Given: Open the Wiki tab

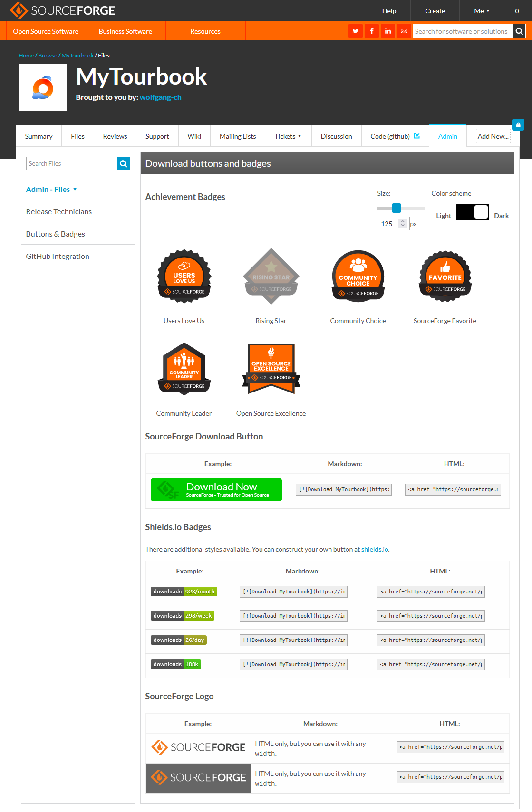Looking at the screenshot, I should point(194,136).
